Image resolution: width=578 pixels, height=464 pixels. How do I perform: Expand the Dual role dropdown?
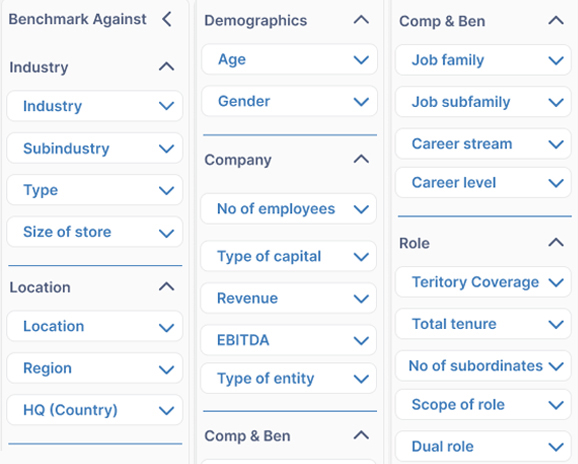coord(483,447)
